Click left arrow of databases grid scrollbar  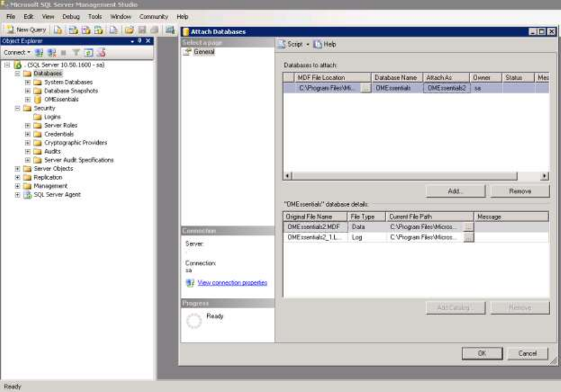(287, 176)
